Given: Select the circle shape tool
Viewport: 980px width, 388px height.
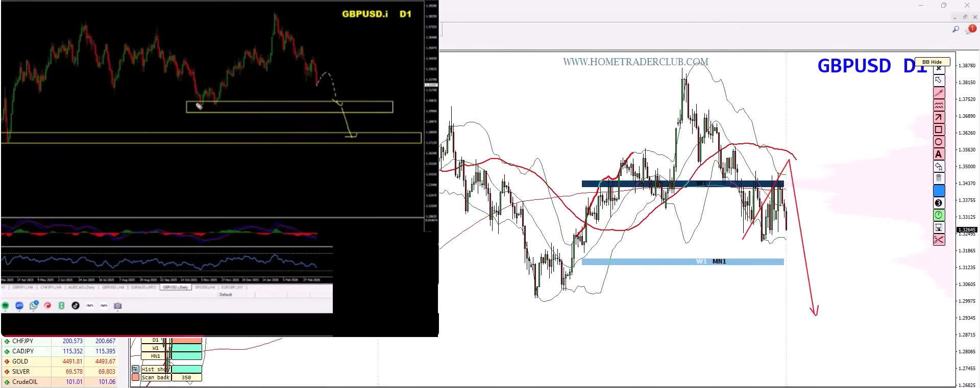Looking at the screenshot, I should coord(939,142).
